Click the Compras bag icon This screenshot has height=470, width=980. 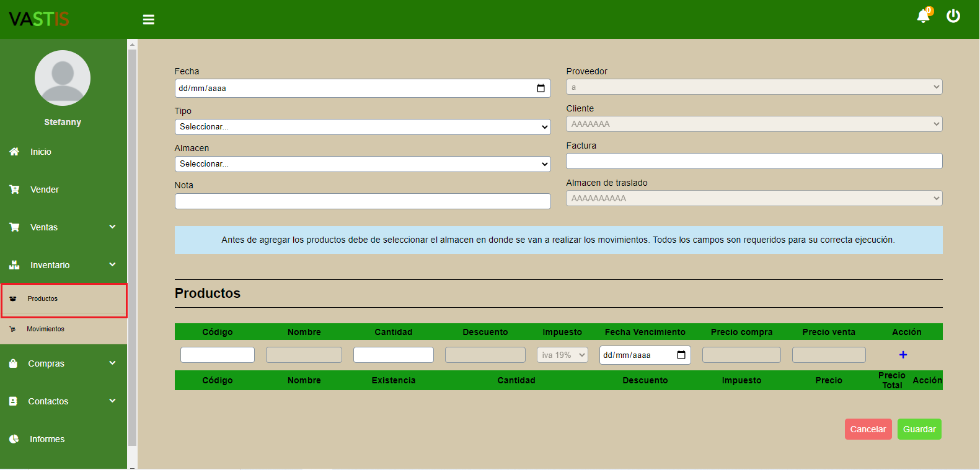(13, 363)
